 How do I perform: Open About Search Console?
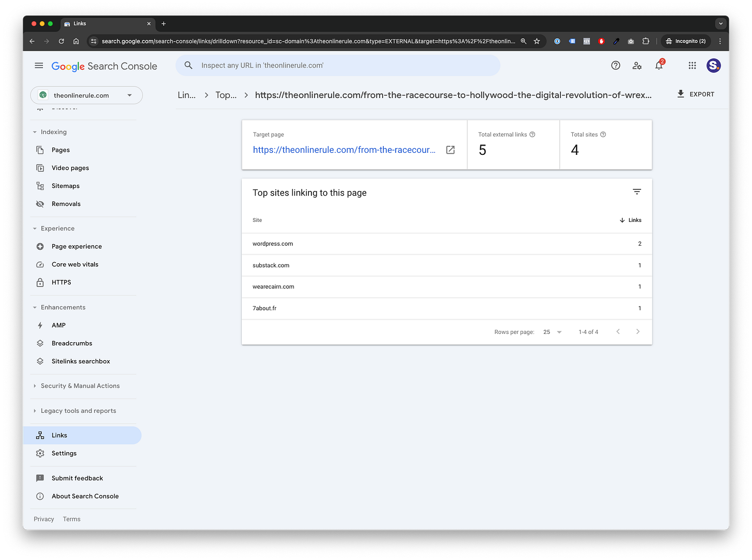[85, 497]
